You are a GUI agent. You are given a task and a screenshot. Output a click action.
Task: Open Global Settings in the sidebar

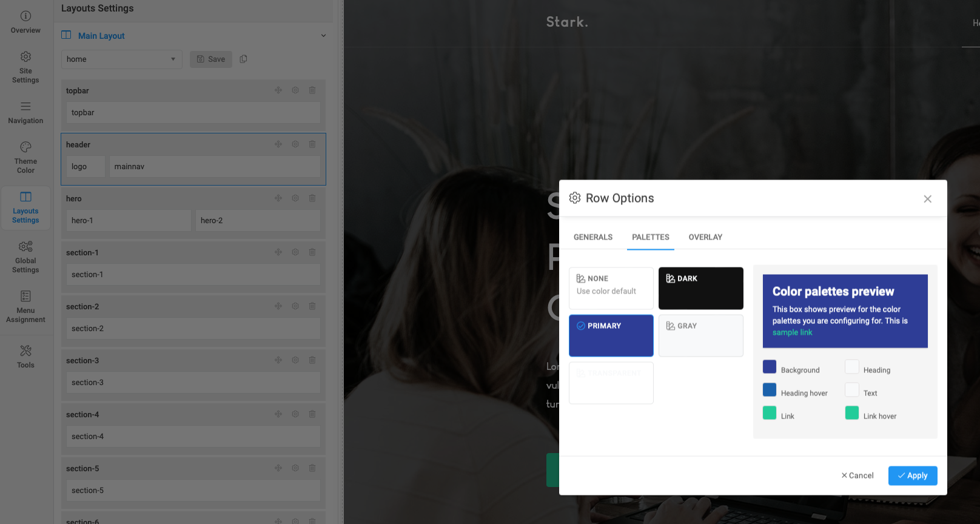point(25,257)
